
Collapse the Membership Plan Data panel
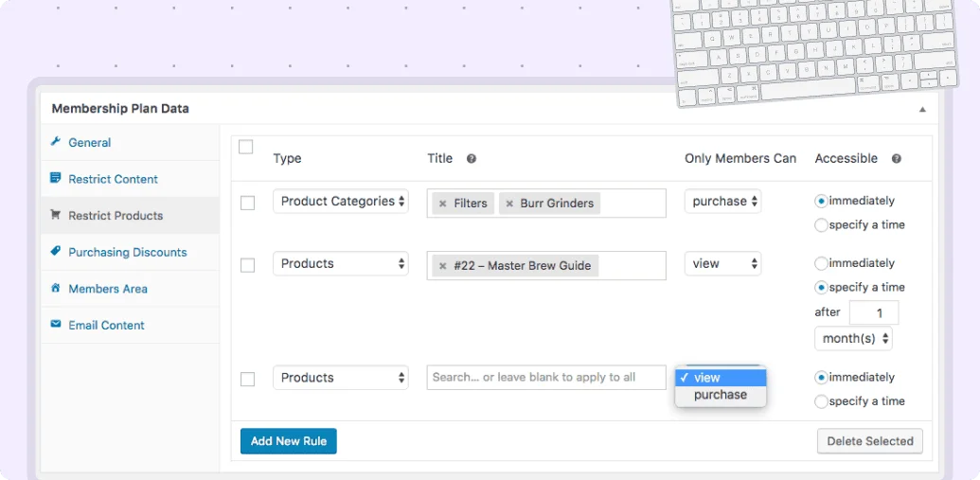coord(922,110)
